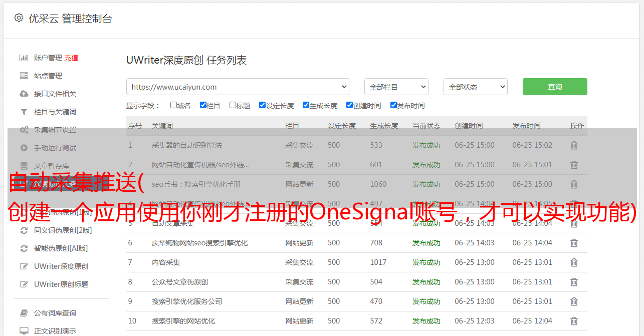Image resolution: width=644 pixels, height=336 pixels.
Task: Open UWriter原创标题 sidebar item
Action: (61, 284)
